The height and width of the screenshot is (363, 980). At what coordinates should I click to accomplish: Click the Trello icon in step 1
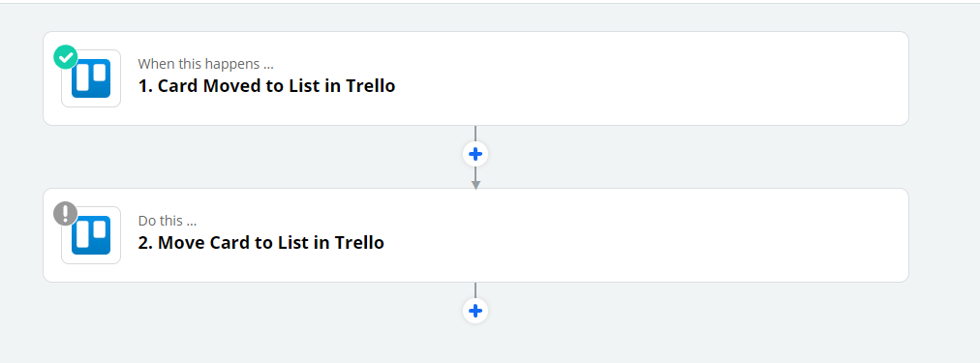pyautogui.click(x=91, y=78)
